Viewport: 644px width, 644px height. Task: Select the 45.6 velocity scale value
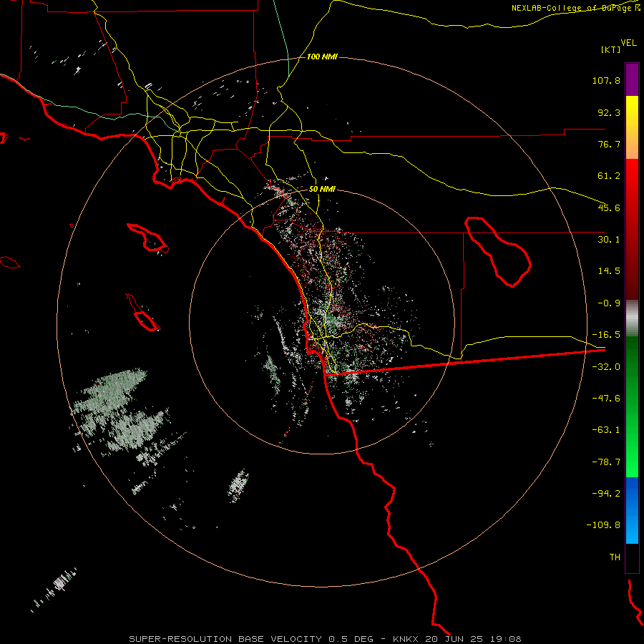[x=609, y=208]
